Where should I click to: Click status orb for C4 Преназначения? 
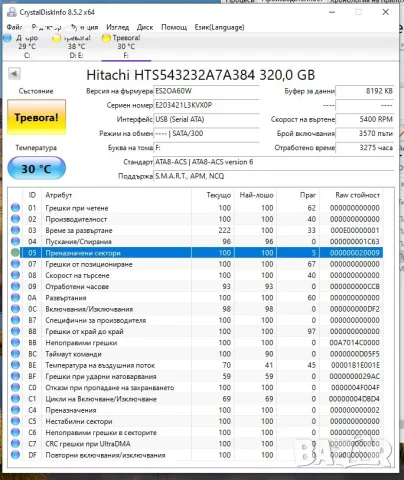point(15,410)
